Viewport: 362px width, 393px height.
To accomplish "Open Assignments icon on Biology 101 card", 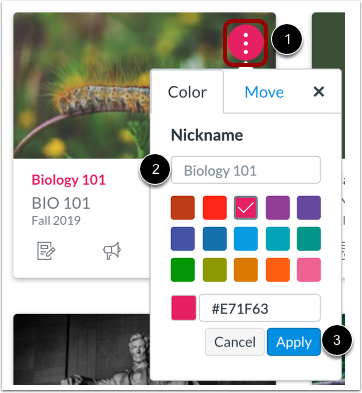I will [46, 251].
